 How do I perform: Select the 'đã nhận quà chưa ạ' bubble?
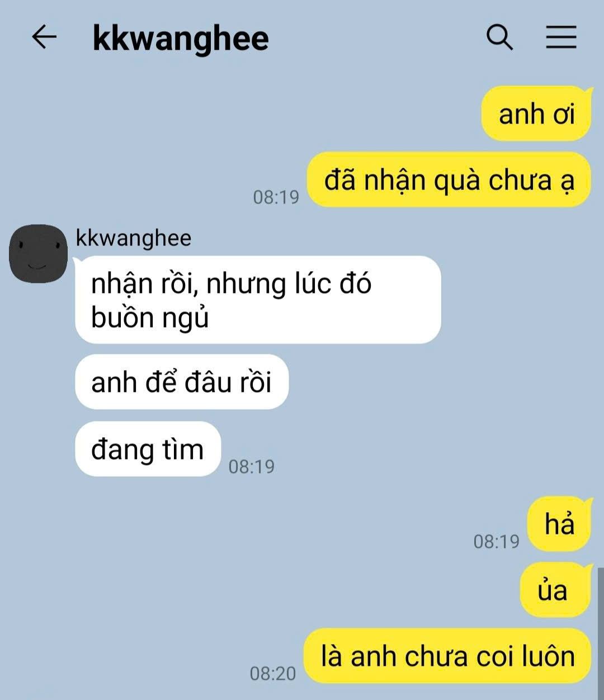(x=449, y=180)
